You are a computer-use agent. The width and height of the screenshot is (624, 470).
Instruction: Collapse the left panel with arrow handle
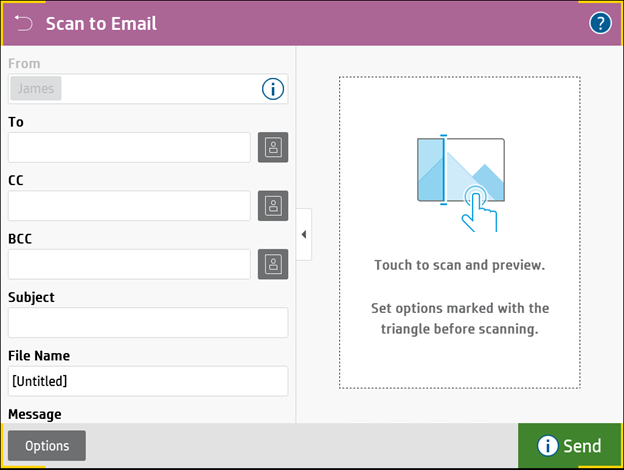(x=303, y=234)
